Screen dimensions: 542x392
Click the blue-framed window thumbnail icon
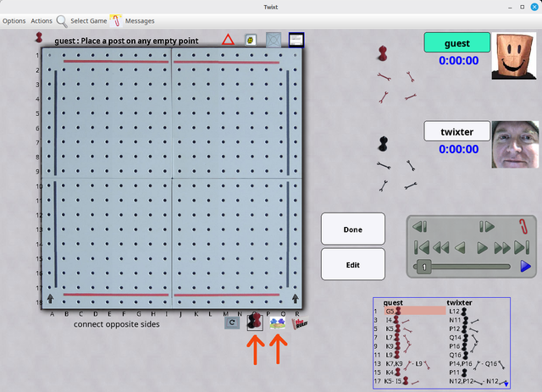(296, 40)
